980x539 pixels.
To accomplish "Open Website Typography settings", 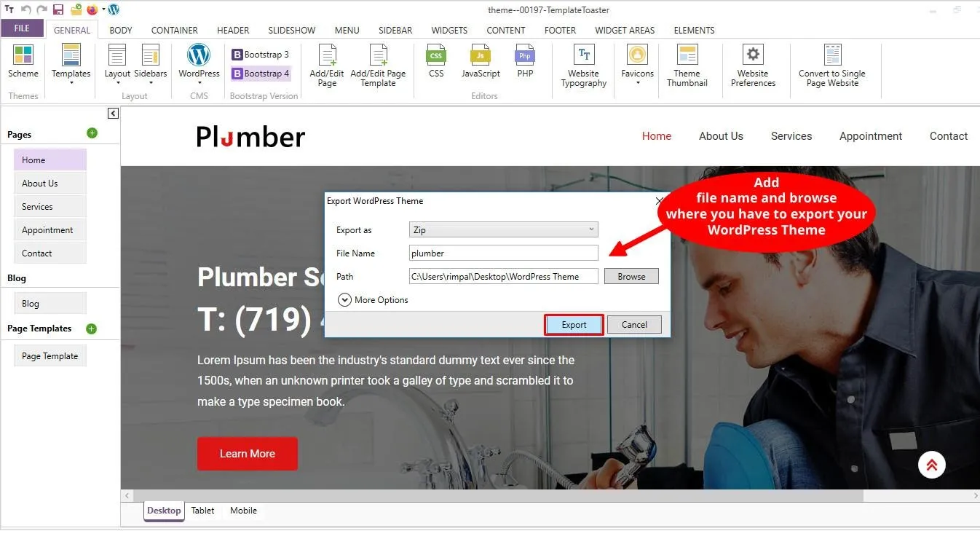I will click(x=583, y=56).
